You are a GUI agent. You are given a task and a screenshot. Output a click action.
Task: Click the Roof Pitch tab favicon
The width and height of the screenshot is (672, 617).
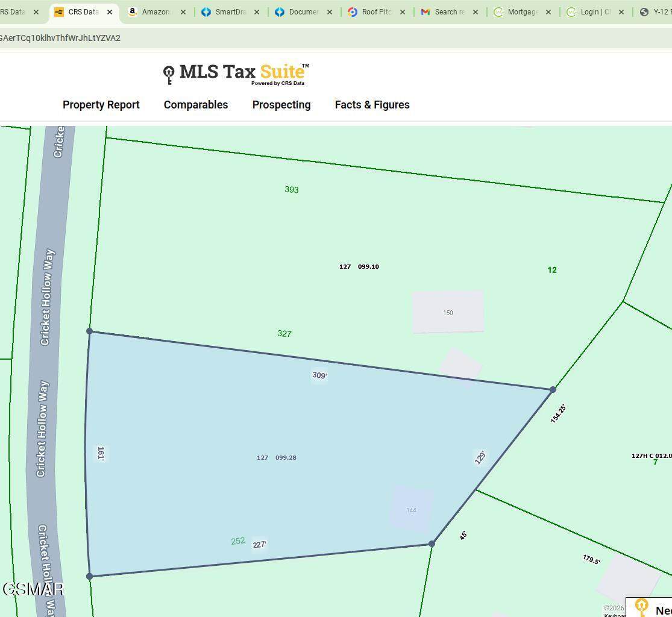click(x=353, y=12)
